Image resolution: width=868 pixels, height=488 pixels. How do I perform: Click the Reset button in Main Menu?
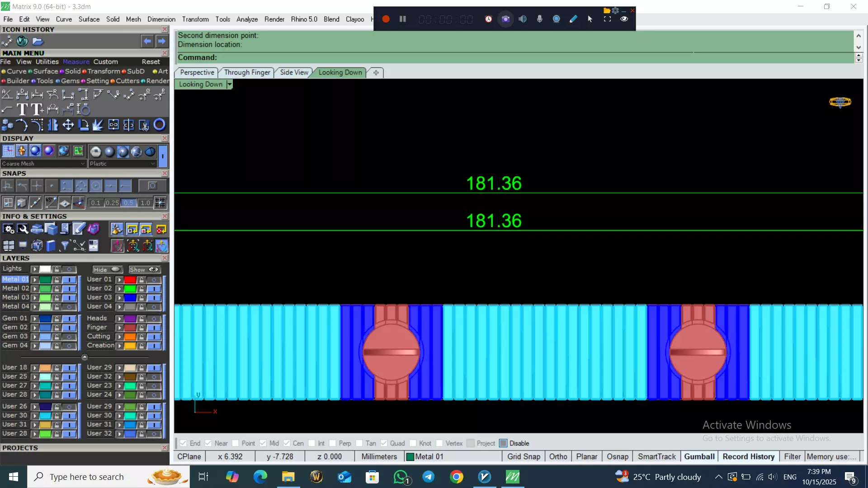(151, 62)
